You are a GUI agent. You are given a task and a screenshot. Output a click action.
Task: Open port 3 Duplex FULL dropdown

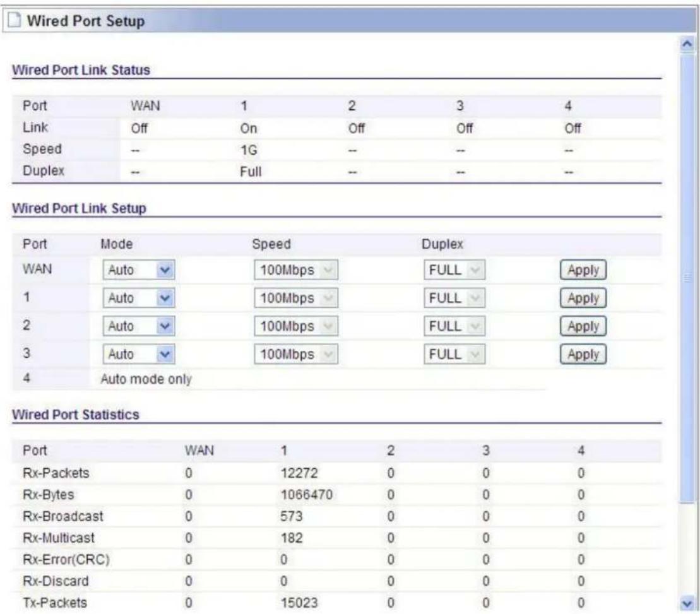(454, 354)
